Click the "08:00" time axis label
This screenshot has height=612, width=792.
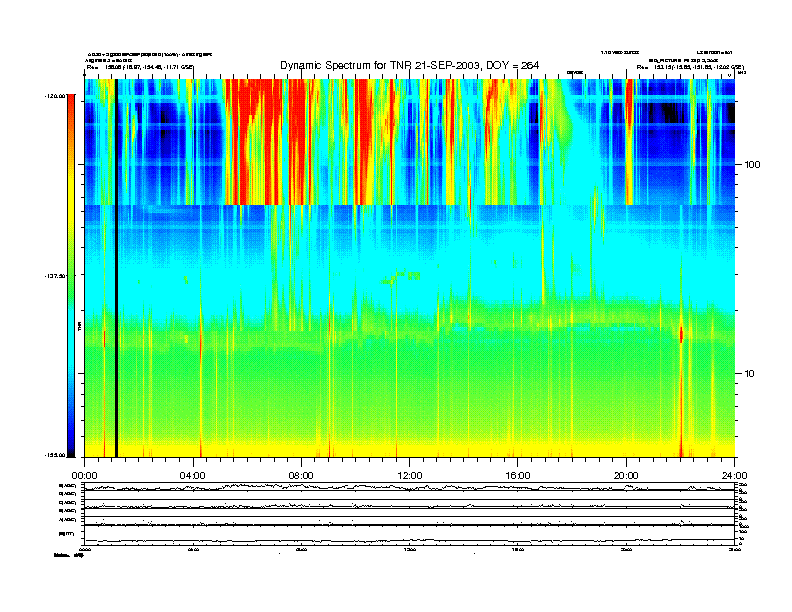click(x=301, y=476)
